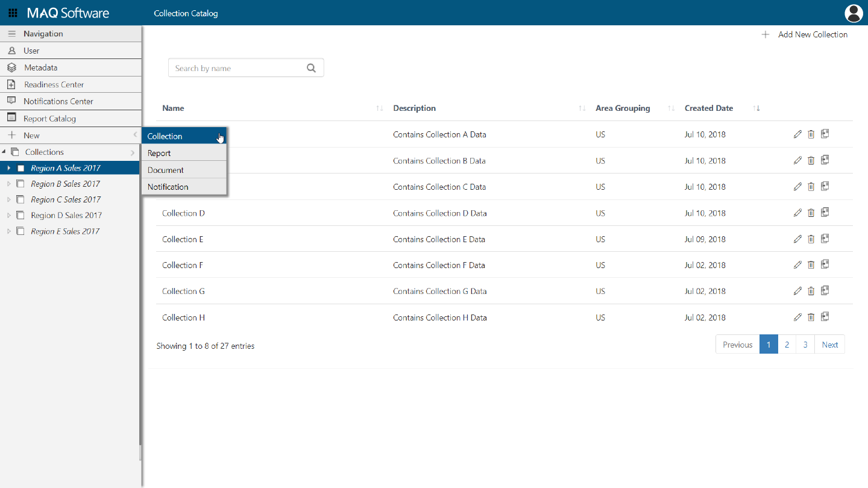This screenshot has width=868, height=488.
Task: Check the Region E Sales 2017 checkbox
Action: pyautogui.click(x=20, y=231)
